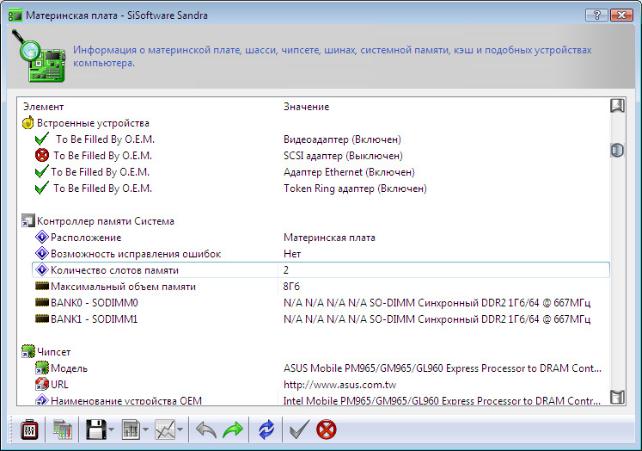Select the Адаптер Ethernet (Включен) value
The height and width of the screenshot is (451, 642).
click(349, 172)
